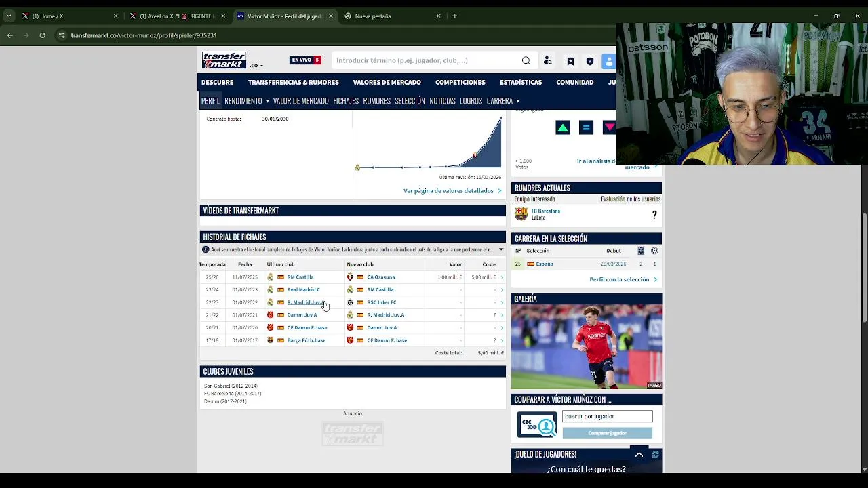Click the search magnifier icon

point(526,60)
